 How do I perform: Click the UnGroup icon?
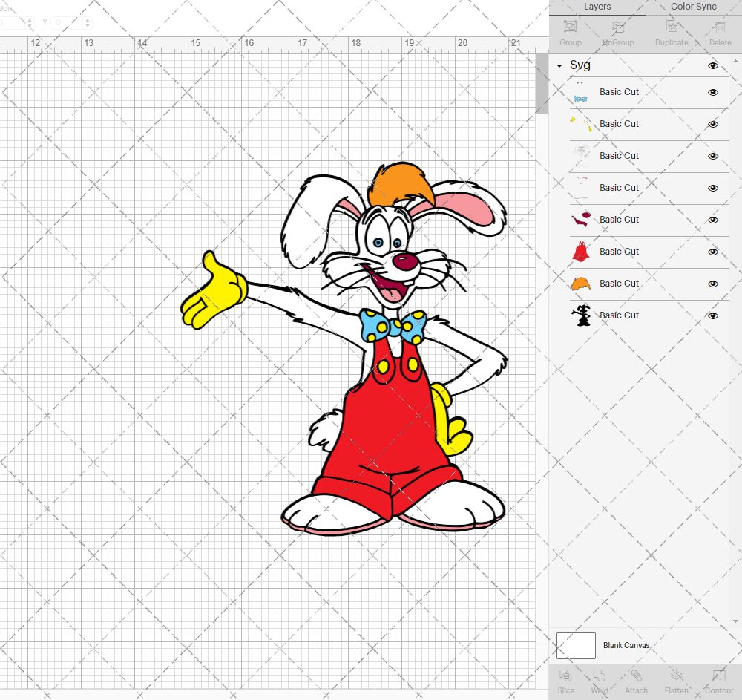(617, 31)
